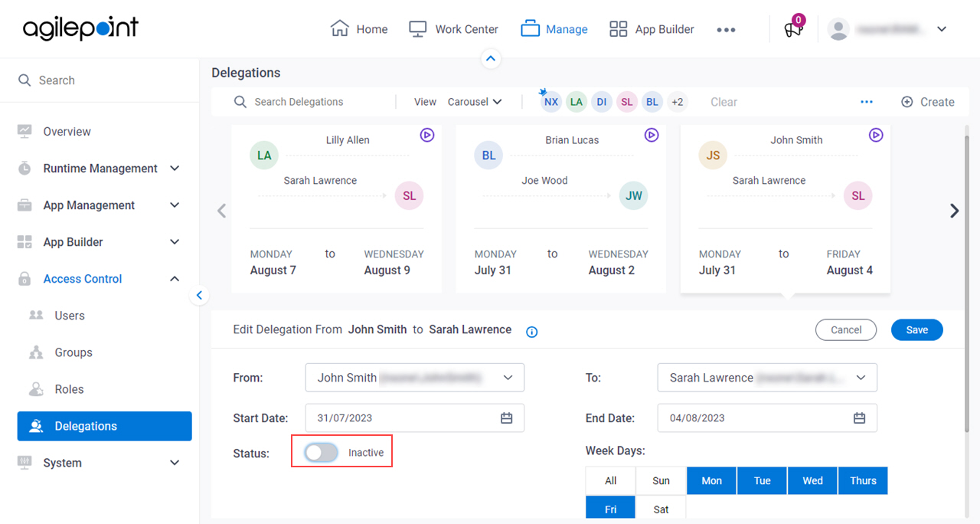Toggle Tue week day
980x524 pixels.
(x=762, y=481)
